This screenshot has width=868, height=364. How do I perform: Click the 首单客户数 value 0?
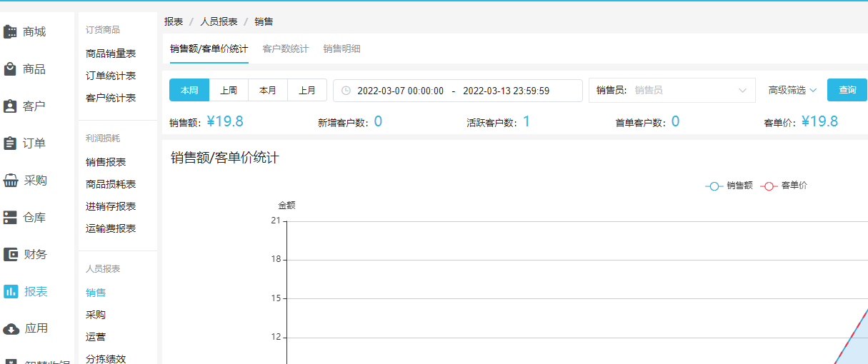[675, 121]
